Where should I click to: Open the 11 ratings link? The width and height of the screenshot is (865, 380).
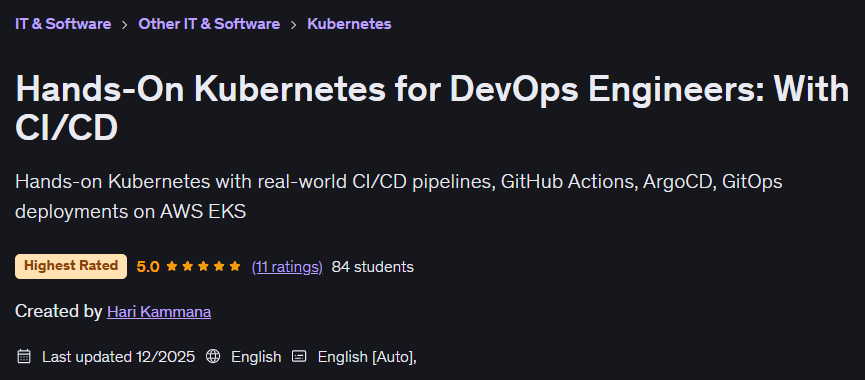pyautogui.click(x=287, y=267)
